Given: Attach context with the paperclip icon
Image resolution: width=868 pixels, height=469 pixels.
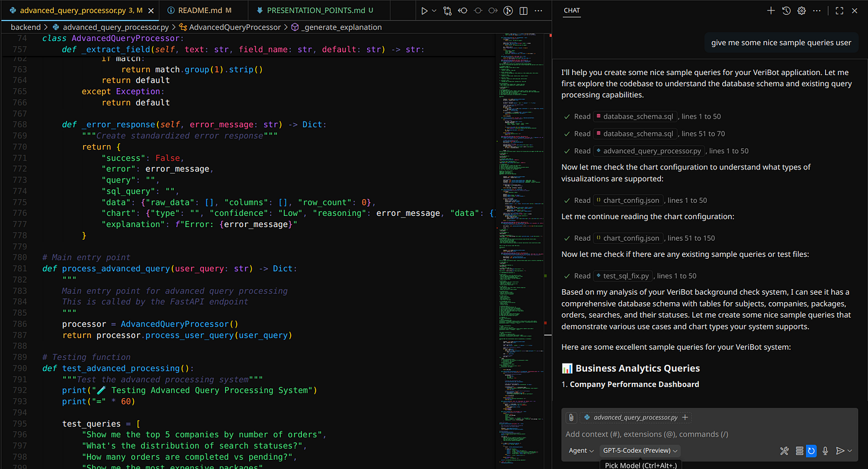Looking at the screenshot, I should 571,417.
